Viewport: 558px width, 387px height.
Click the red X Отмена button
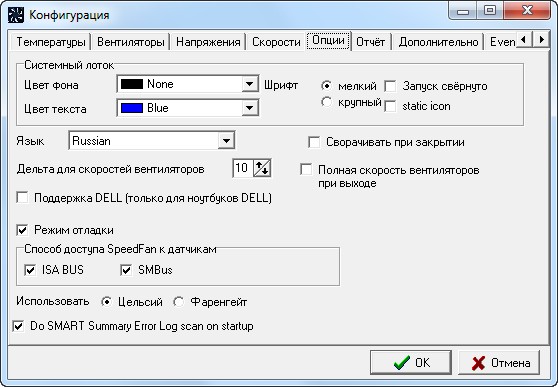click(499, 362)
